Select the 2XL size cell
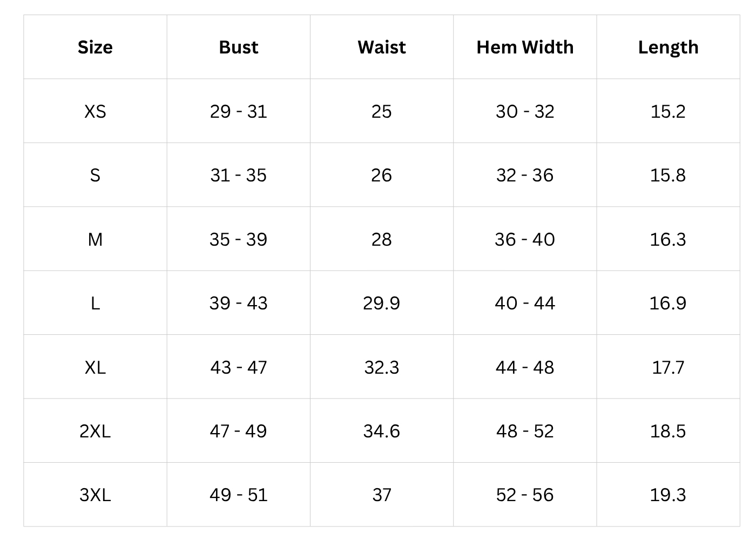The image size is (756, 540). click(95, 431)
